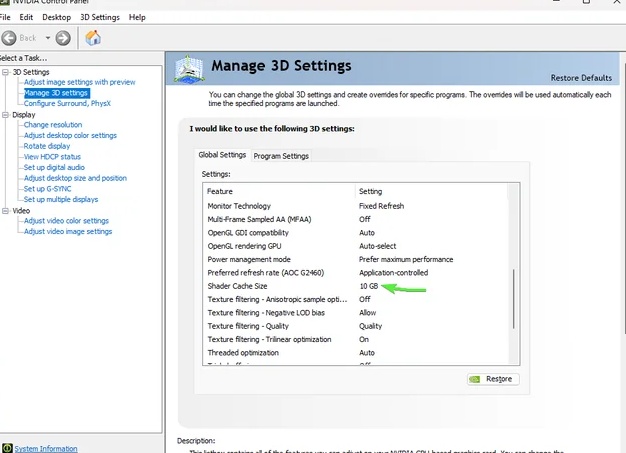626x453 pixels.
Task: Open Adjust desktop size and position
Action: [75, 178]
